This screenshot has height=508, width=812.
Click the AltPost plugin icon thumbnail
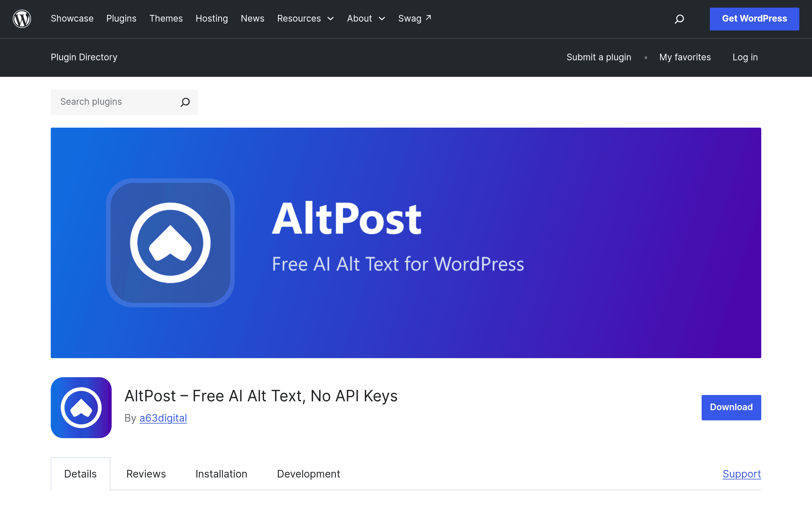[x=81, y=407]
